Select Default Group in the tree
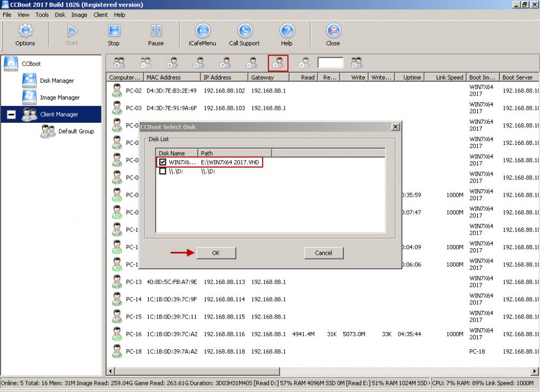The width and height of the screenshot is (540, 392). tap(68, 131)
